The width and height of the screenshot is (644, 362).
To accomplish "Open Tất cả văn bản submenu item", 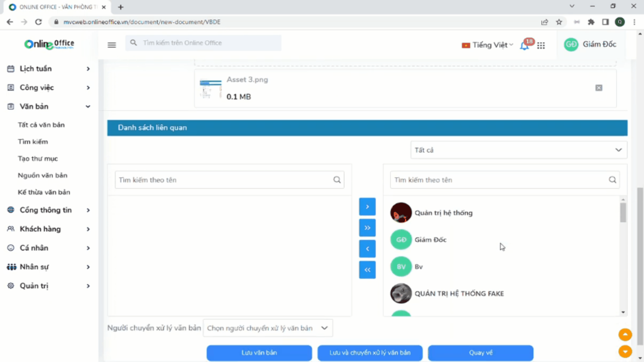I will pyautogui.click(x=41, y=125).
